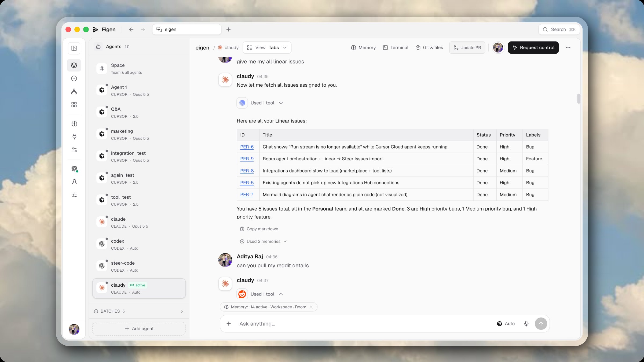The width and height of the screenshot is (644, 362).
Task: Open the stacked layers sidebar icon
Action: pyautogui.click(x=74, y=65)
